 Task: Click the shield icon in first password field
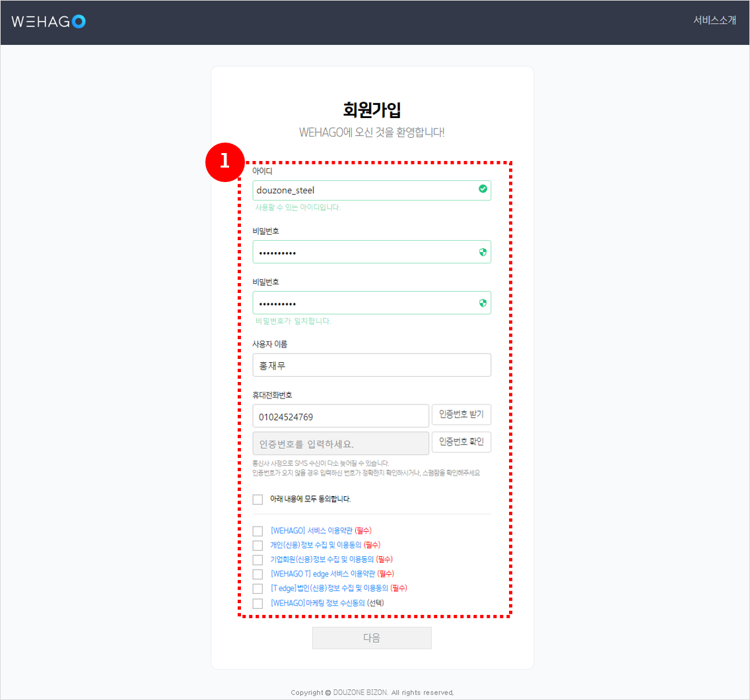pyautogui.click(x=483, y=252)
